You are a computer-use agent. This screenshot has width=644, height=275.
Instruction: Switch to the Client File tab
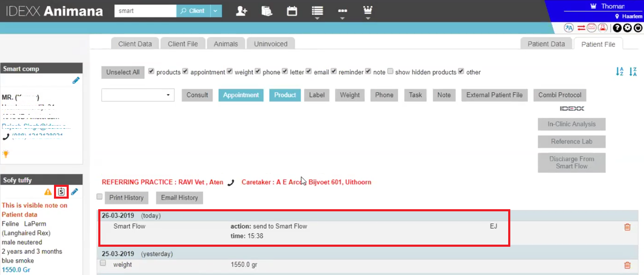click(x=183, y=44)
